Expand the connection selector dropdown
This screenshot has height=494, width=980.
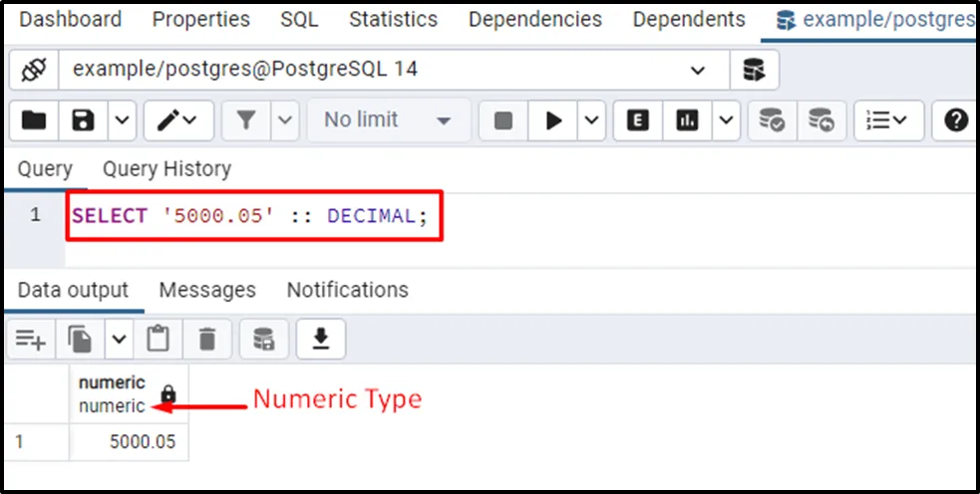pos(696,70)
